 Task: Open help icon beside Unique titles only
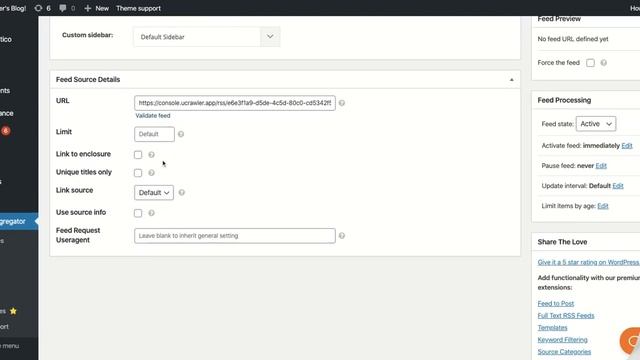click(x=151, y=173)
